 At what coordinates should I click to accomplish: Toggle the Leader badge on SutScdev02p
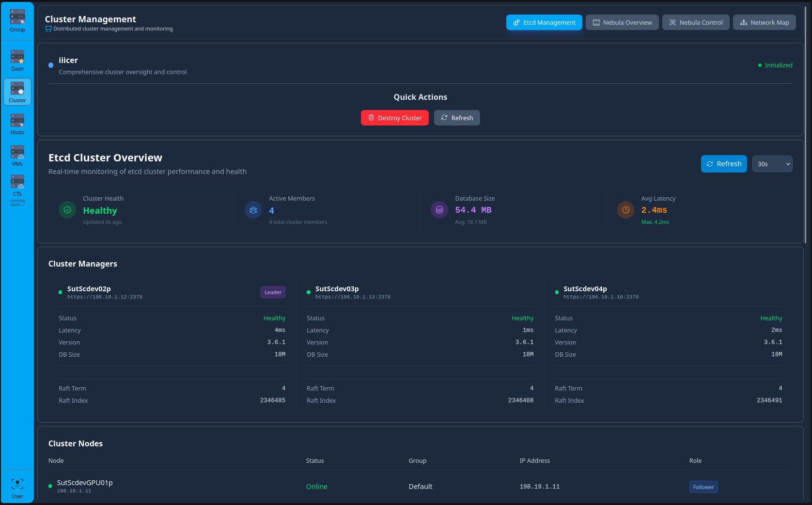pos(273,292)
